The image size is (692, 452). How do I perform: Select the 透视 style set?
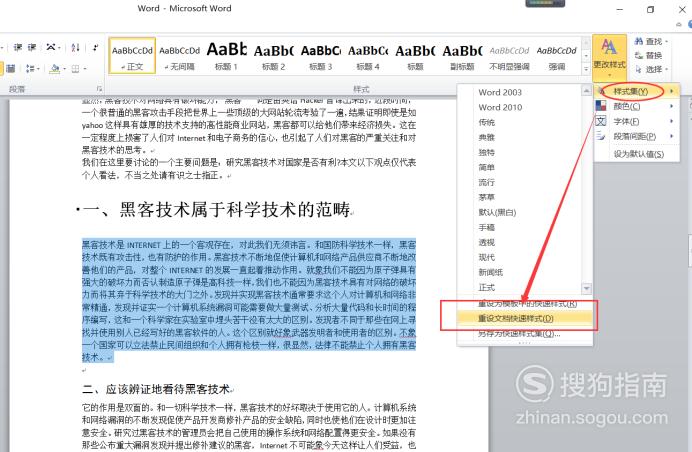(520, 242)
